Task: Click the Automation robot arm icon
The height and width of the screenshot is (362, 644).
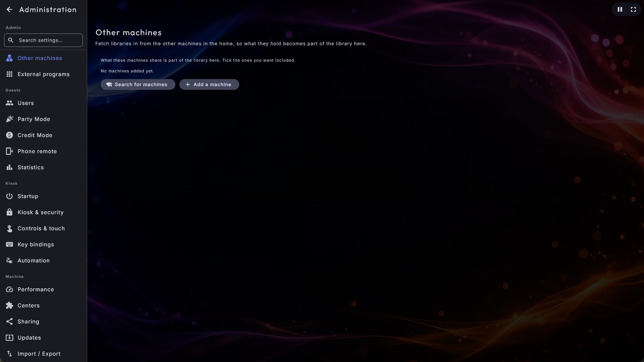Action: [x=9, y=261]
